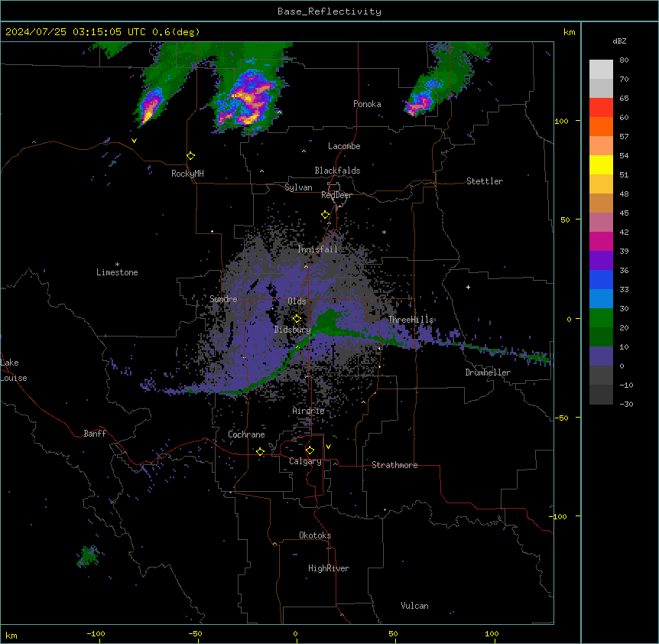The image size is (659, 644).
Task: Click the asterisk marker east of Innisfail
Action: 384,232
